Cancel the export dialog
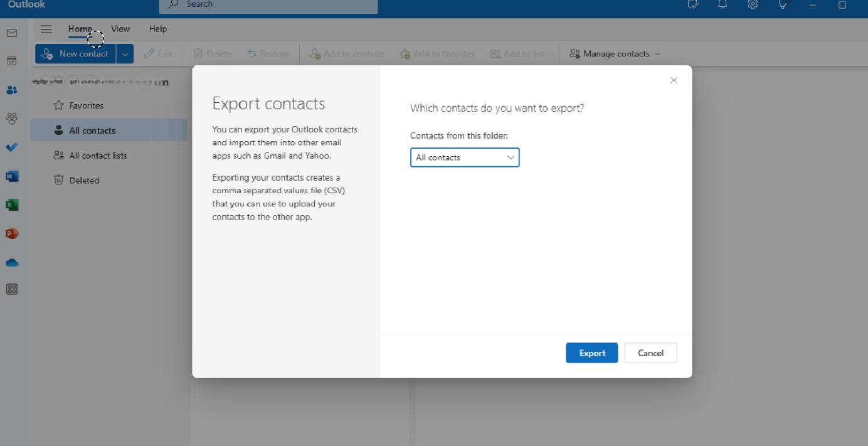 650,353
